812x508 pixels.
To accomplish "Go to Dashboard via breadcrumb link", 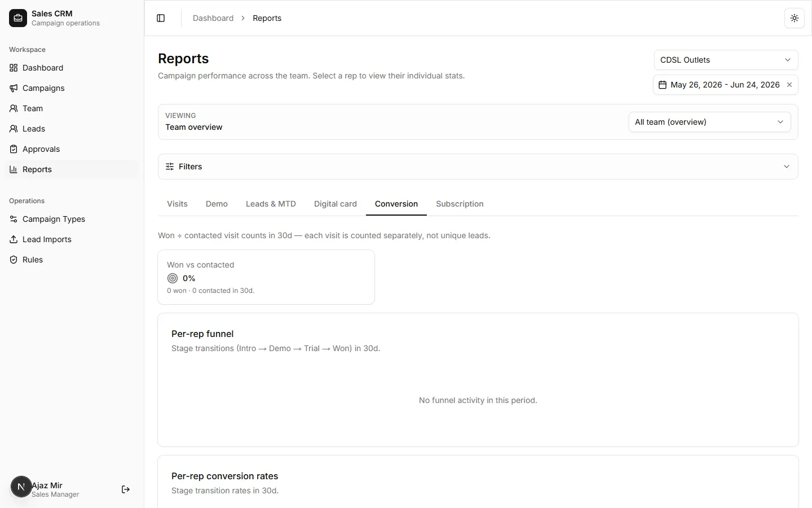I will click(213, 18).
